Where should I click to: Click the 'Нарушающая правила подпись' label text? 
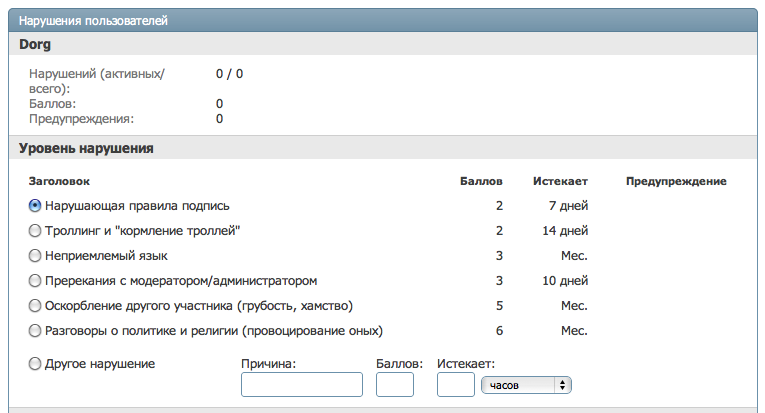[x=137, y=206]
